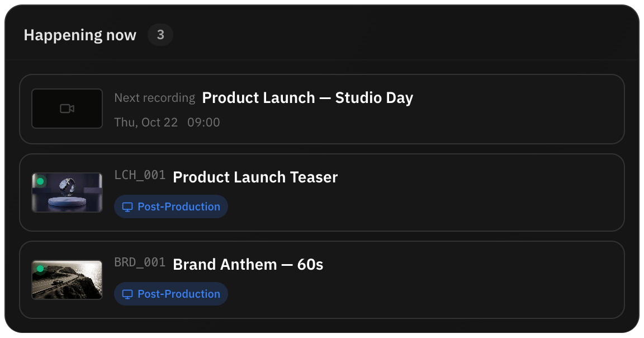Open the Brand Anthem — 60s title

tap(248, 264)
